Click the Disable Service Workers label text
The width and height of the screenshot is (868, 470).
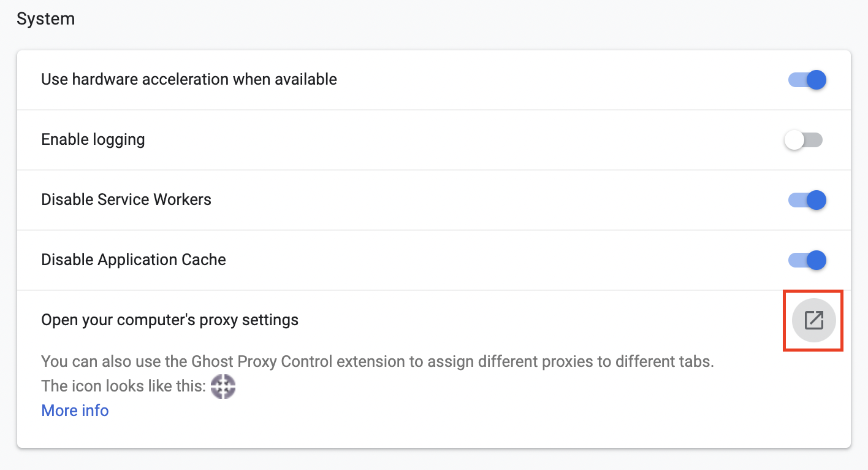[x=126, y=199]
